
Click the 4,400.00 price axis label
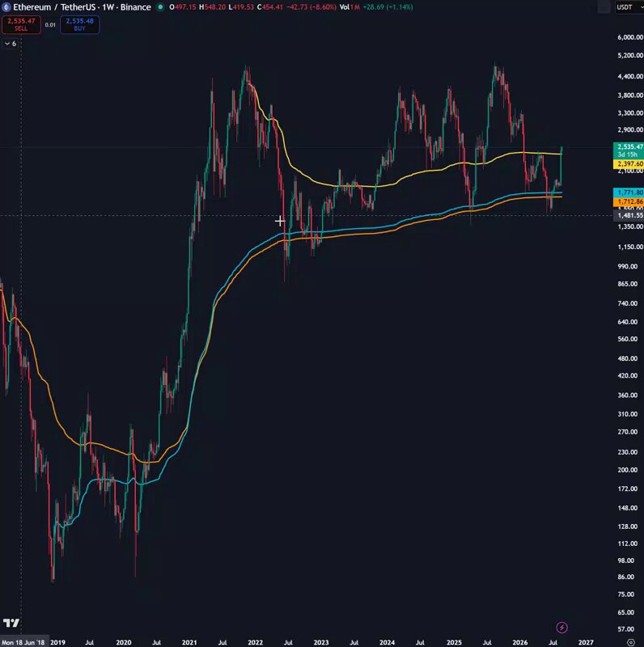pyautogui.click(x=630, y=76)
